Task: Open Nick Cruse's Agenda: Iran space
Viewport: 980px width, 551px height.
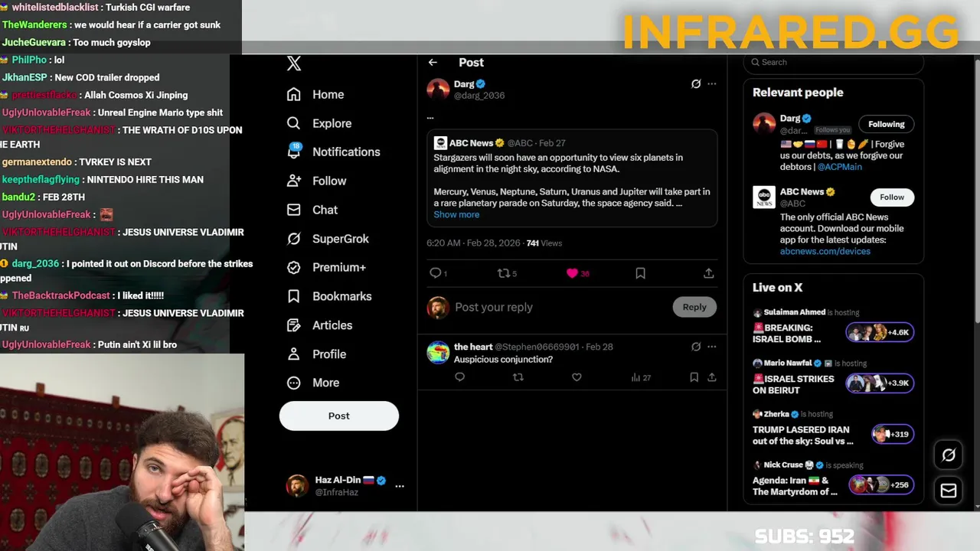Action: click(x=833, y=480)
